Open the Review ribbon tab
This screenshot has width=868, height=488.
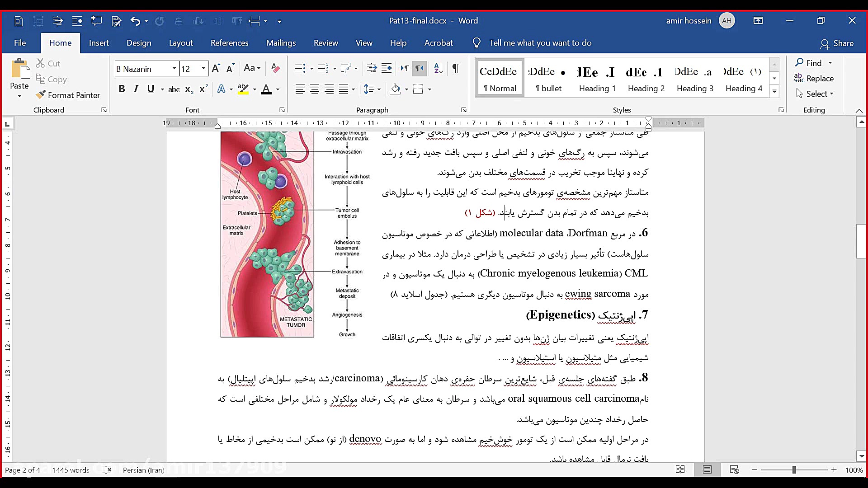tap(325, 42)
